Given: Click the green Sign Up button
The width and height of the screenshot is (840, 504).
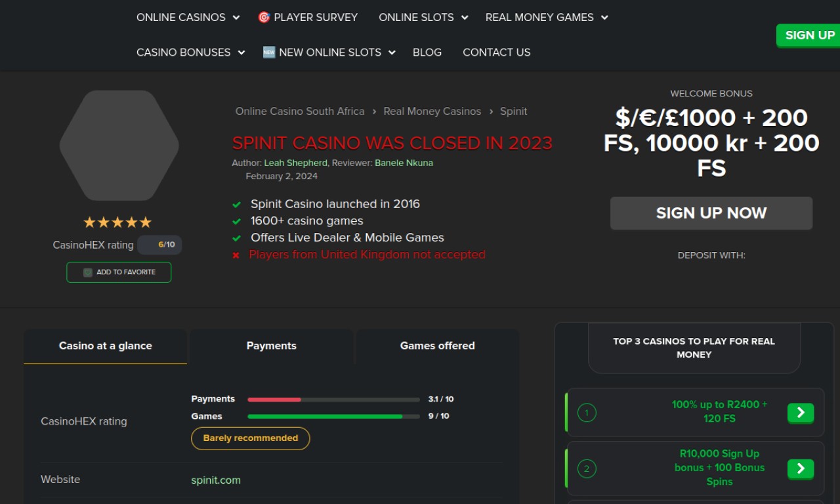Looking at the screenshot, I should (809, 35).
